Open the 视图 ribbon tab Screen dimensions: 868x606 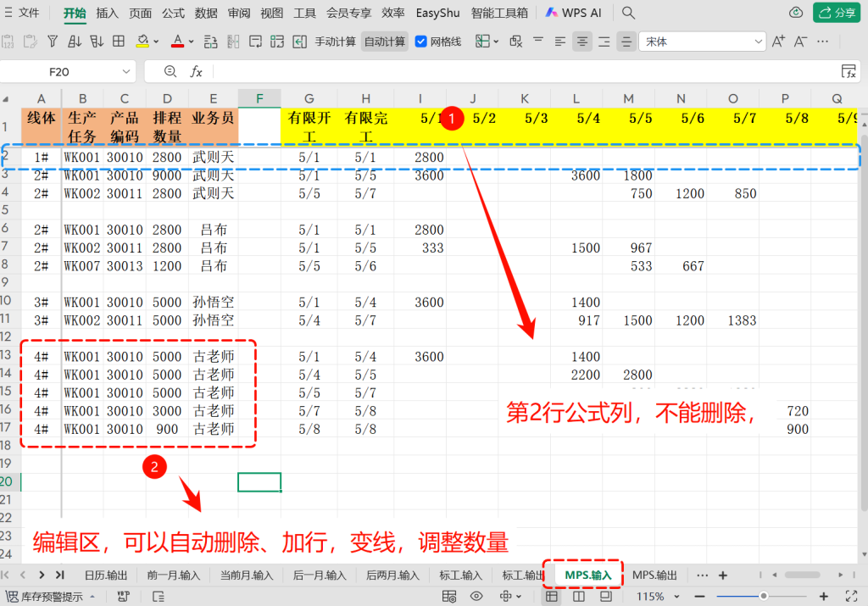pyautogui.click(x=271, y=13)
